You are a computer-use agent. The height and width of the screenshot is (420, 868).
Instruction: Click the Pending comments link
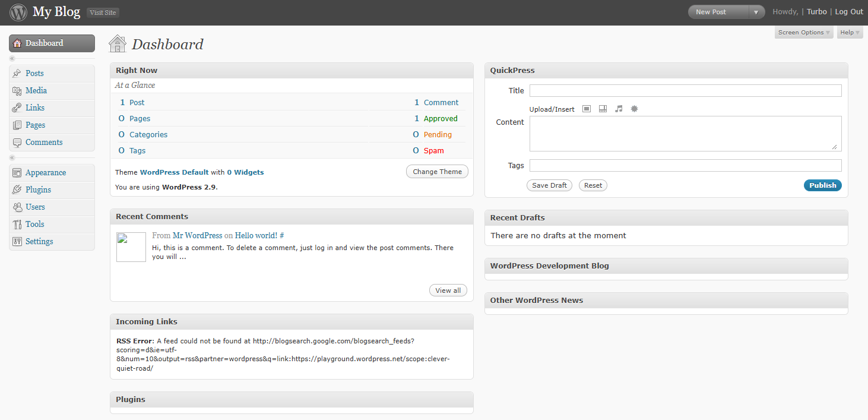[x=438, y=135]
